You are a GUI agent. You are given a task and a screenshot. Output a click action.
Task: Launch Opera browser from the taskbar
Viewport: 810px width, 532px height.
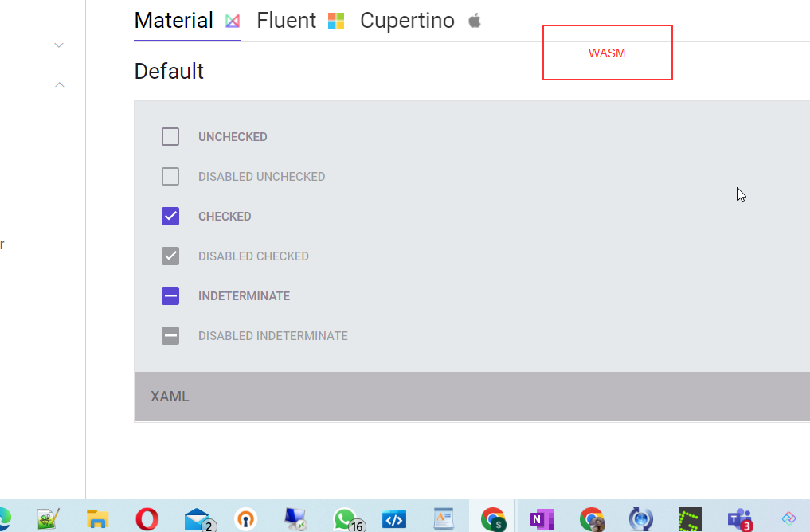pos(147,520)
